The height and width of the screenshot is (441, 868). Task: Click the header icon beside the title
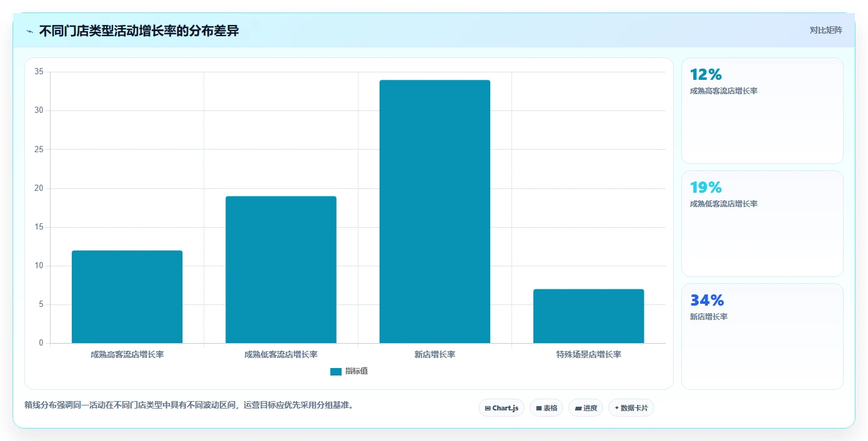click(30, 31)
